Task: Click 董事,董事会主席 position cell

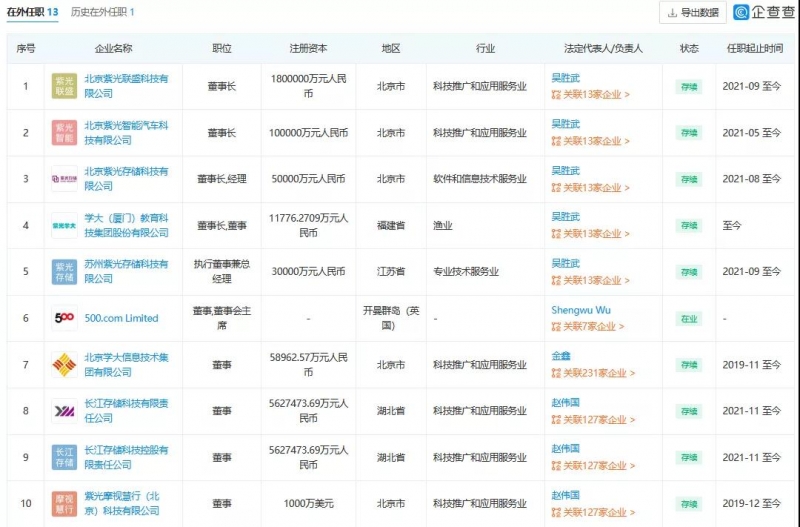Action: 221,318
